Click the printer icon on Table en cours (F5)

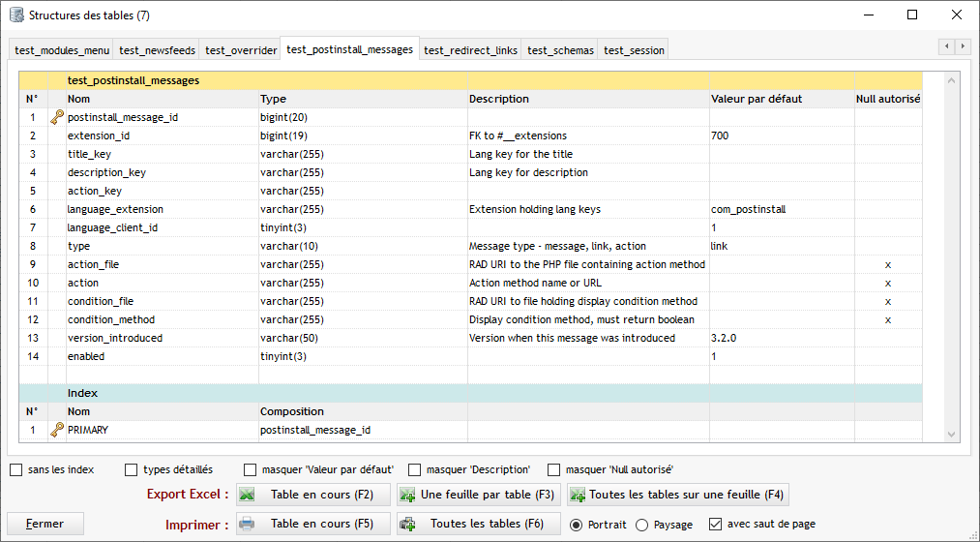pyautogui.click(x=248, y=524)
